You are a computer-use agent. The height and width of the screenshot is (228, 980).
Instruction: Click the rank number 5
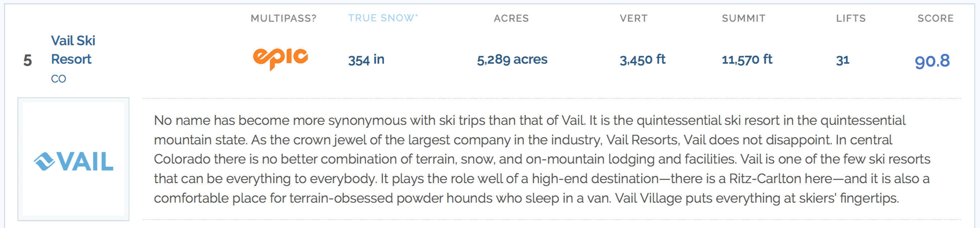[x=27, y=60]
